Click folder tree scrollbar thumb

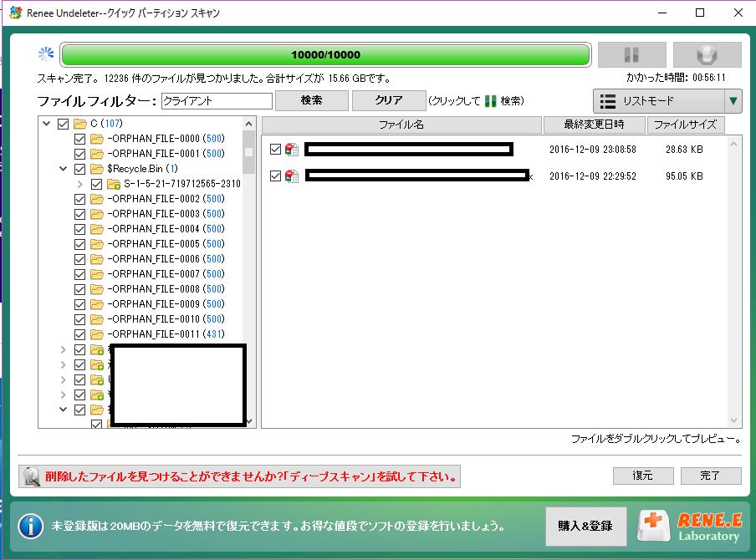coord(248,152)
